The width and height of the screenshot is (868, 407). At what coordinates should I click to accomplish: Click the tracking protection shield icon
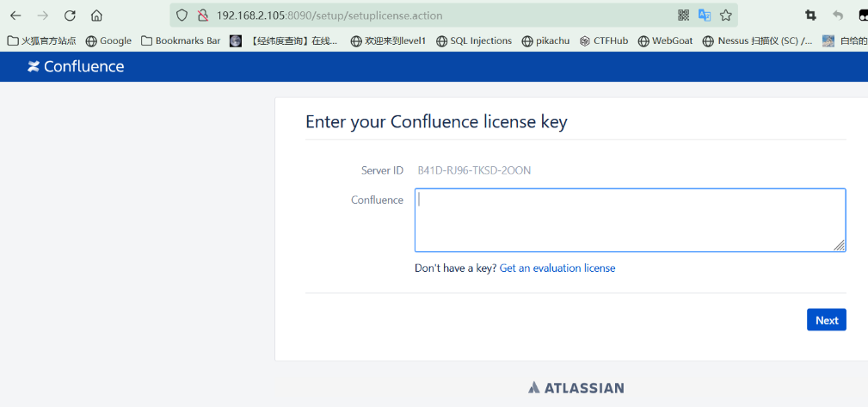182,15
